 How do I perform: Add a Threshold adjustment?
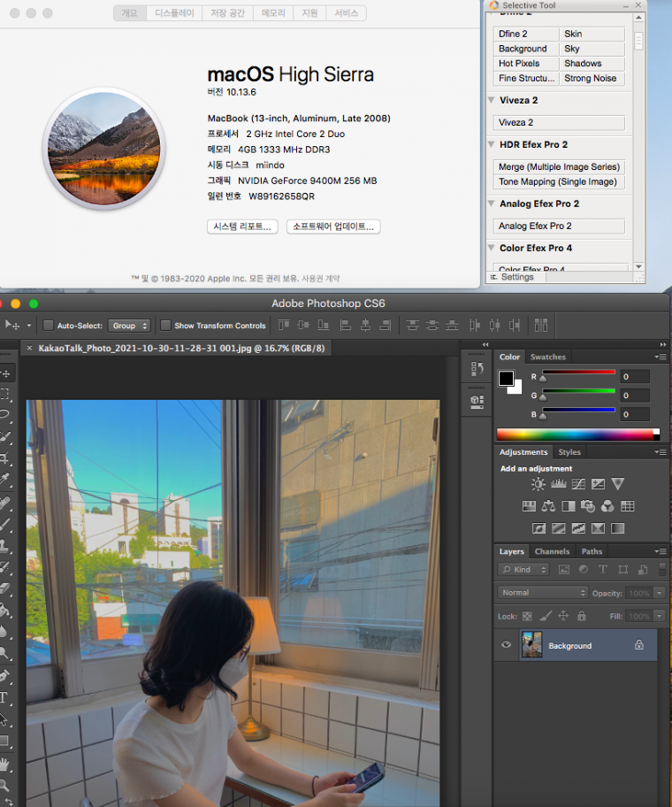[x=578, y=528]
